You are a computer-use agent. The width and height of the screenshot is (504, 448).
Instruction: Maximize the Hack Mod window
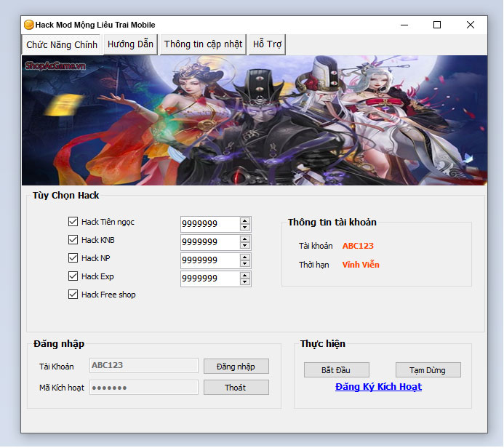point(437,25)
